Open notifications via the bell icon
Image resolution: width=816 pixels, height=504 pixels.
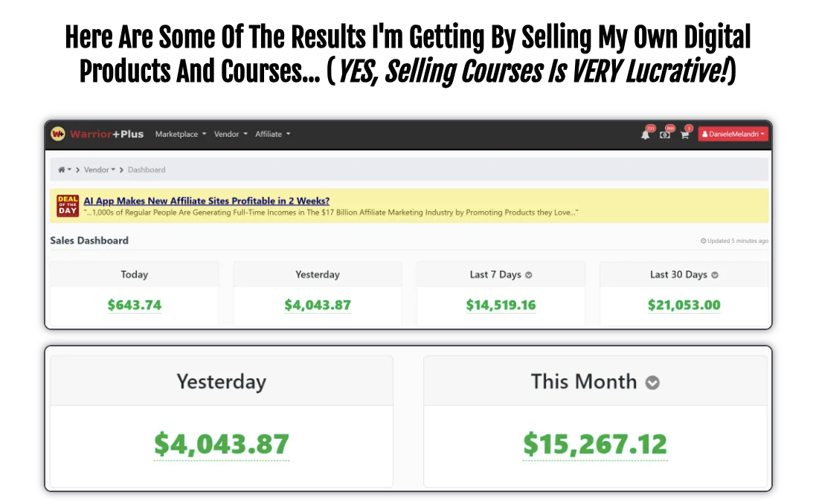646,134
